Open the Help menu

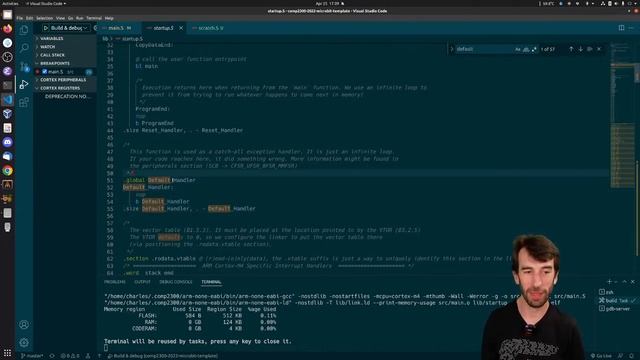pyautogui.click(x=109, y=18)
